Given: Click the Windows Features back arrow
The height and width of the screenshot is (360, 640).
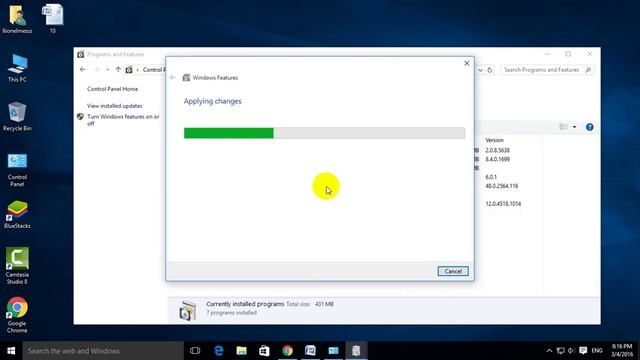Looking at the screenshot, I should point(173,78).
